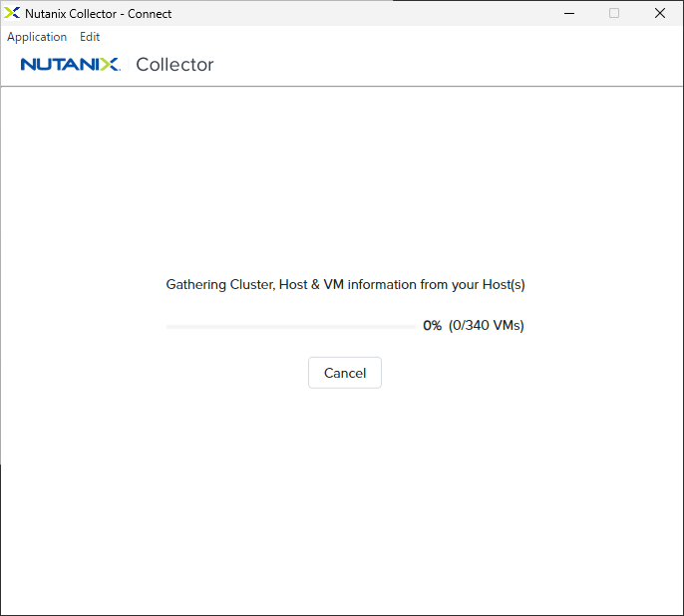Close the Nutanix Collector window
This screenshot has height=616, width=684.
point(660,14)
